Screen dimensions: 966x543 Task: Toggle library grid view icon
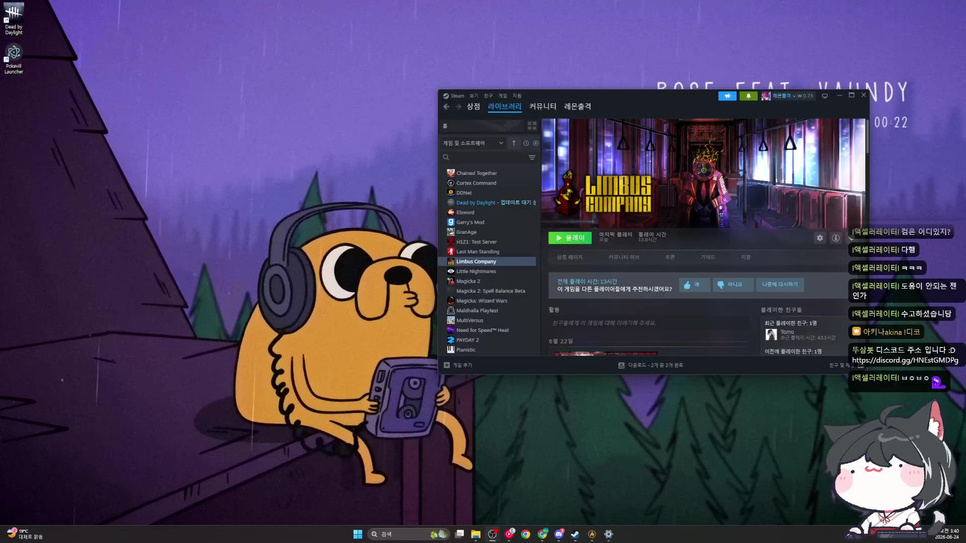click(x=532, y=126)
